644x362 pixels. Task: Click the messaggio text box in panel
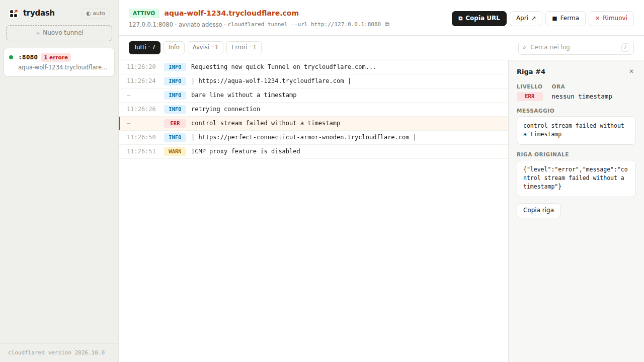point(576,131)
